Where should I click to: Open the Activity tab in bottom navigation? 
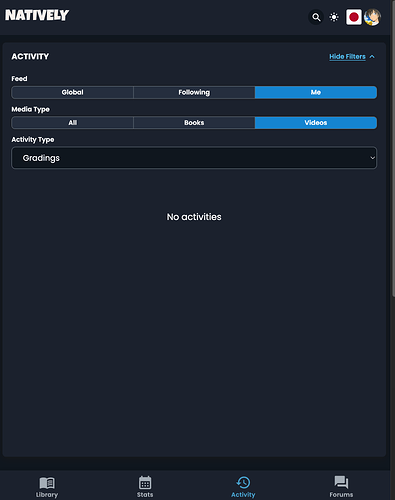tap(243, 487)
